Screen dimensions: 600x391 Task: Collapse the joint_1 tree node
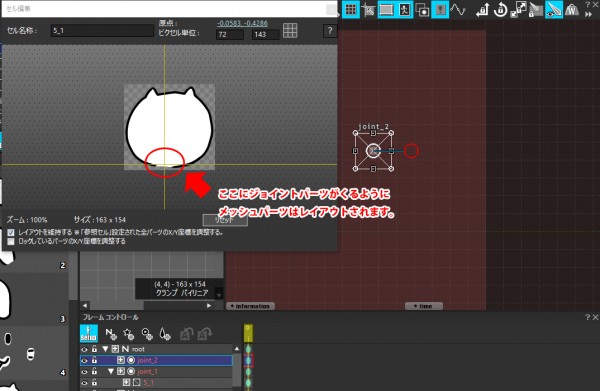click(x=111, y=371)
